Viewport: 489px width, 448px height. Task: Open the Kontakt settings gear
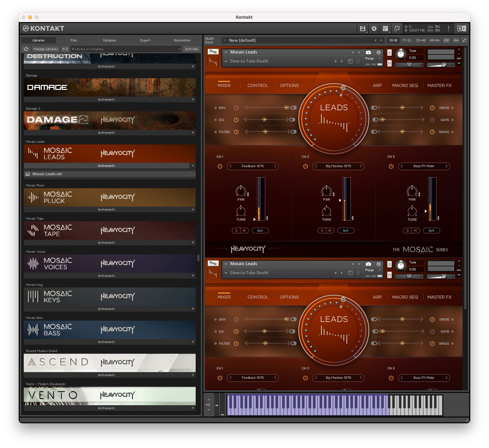[x=374, y=29]
